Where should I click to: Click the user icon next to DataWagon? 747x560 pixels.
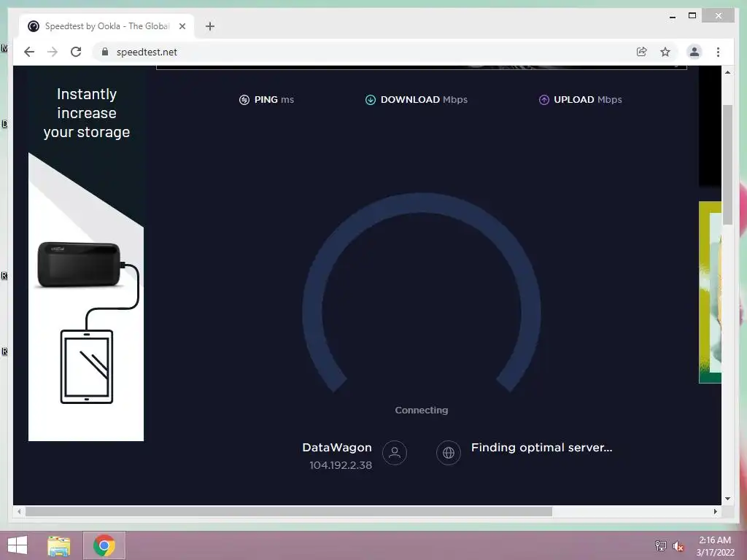395,452
